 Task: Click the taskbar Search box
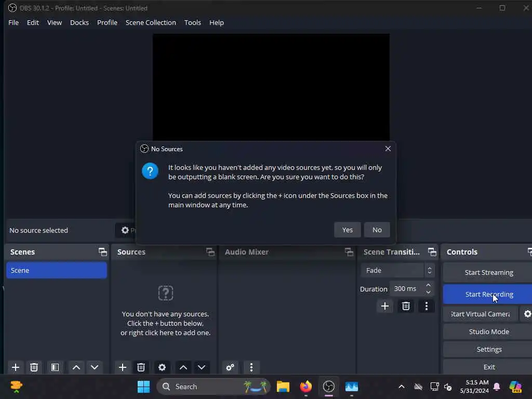point(214,387)
